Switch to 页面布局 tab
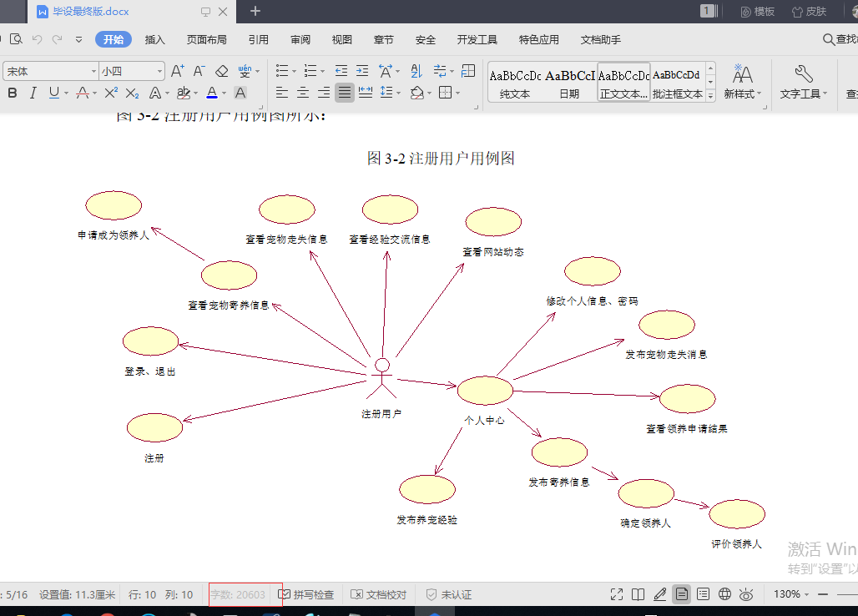This screenshot has width=858, height=616. click(206, 40)
